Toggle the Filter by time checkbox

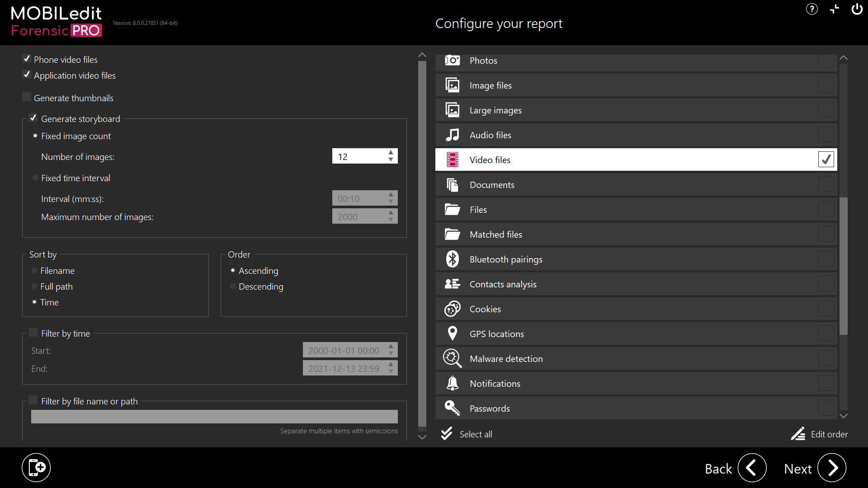(33, 333)
